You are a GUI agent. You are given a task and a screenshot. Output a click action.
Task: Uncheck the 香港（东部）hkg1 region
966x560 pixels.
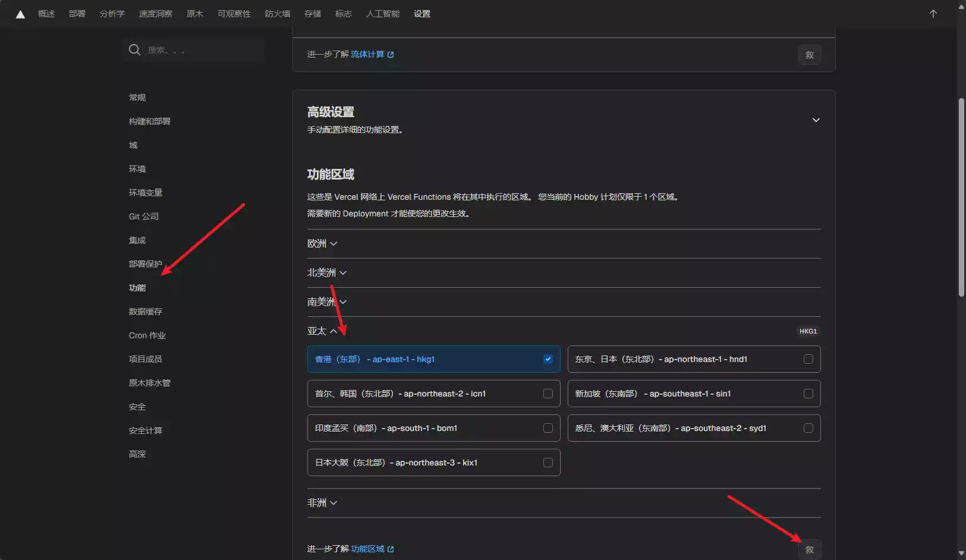click(547, 359)
